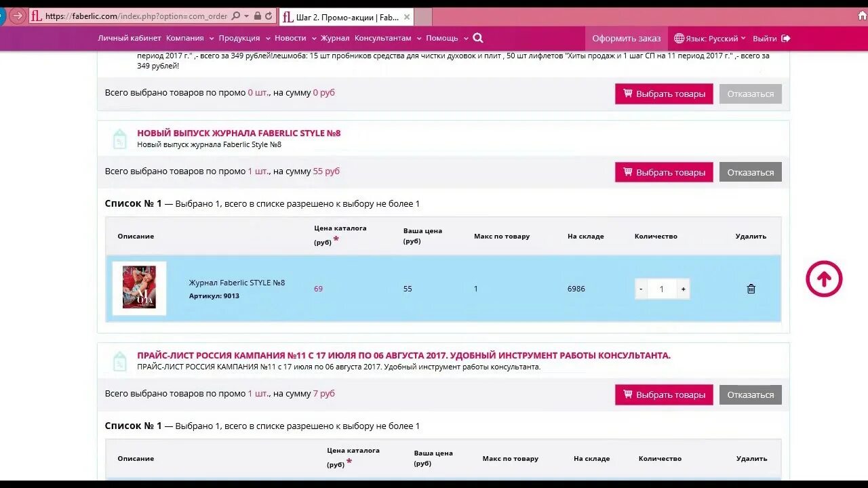The image size is (868, 488).
Task: Click 55 руб sum for Style №8 promo
Action: (326, 171)
